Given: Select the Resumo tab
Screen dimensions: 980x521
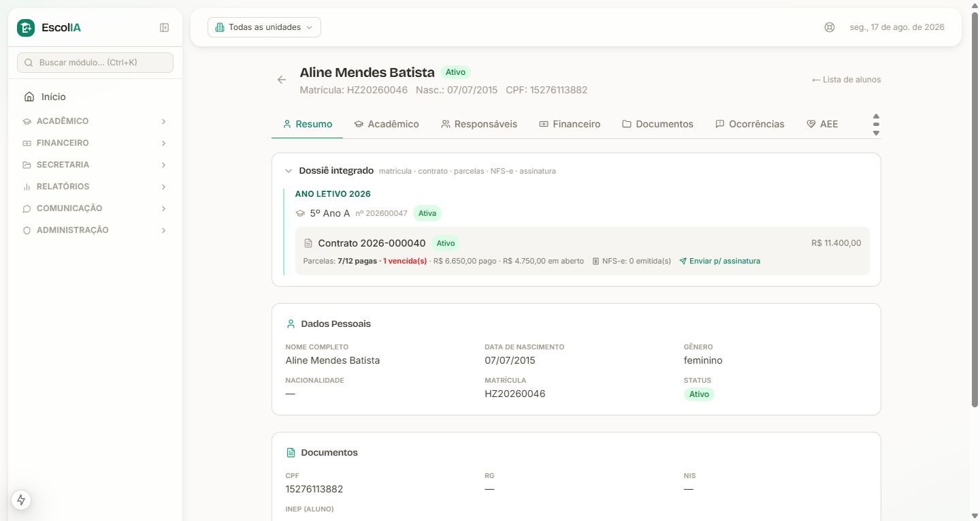Looking at the screenshot, I should point(307,124).
